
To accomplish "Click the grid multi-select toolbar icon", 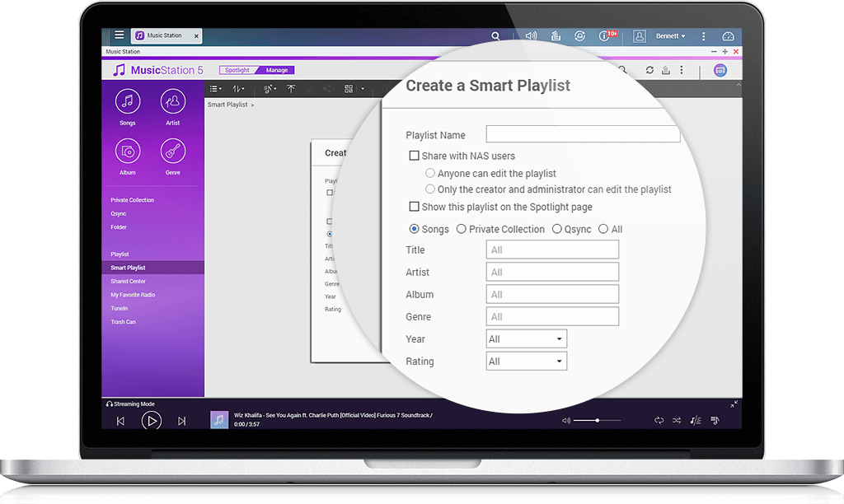I will click(349, 89).
